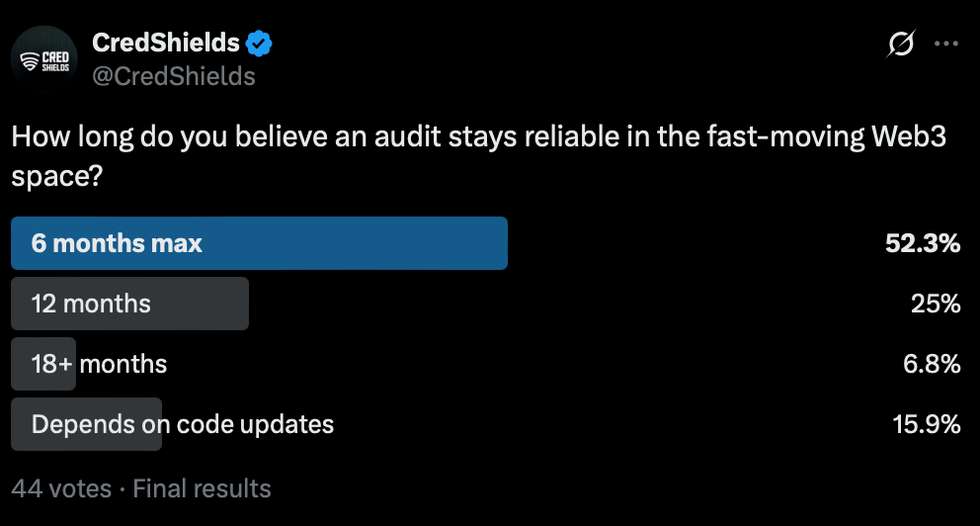Click the blue "6 months max" result bar
The image size is (980, 526).
pyautogui.click(x=259, y=243)
